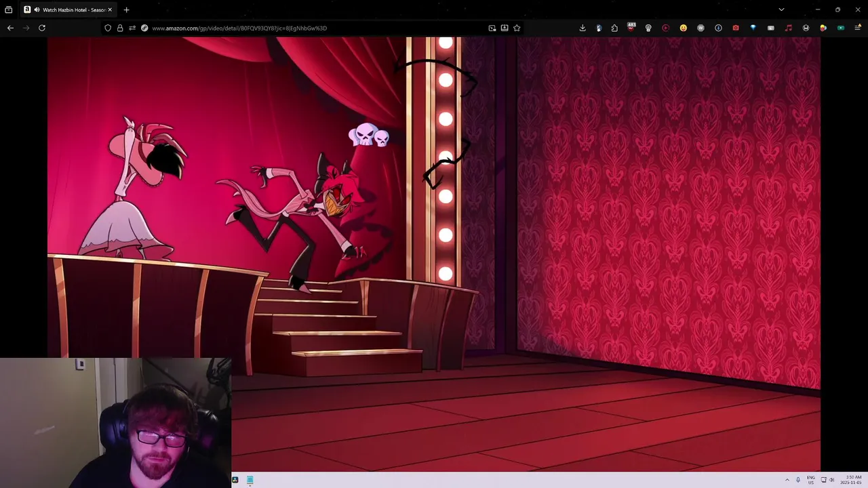Click the red music note extension icon
This screenshot has width=868, height=488.
pos(788,28)
